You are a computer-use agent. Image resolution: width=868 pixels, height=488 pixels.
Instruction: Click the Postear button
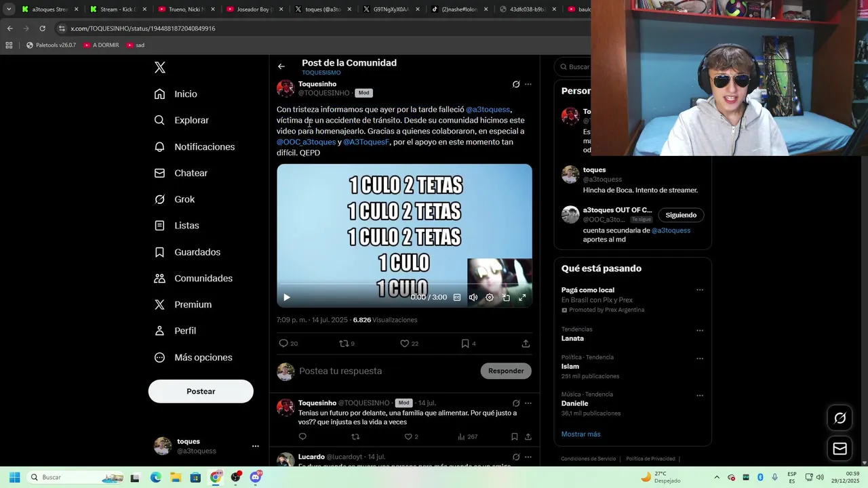[x=201, y=391]
